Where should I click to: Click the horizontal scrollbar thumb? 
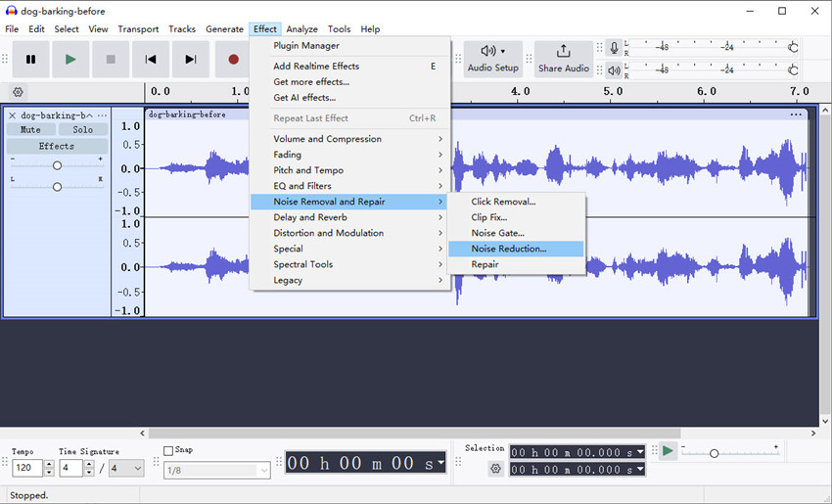click(414, 434)
